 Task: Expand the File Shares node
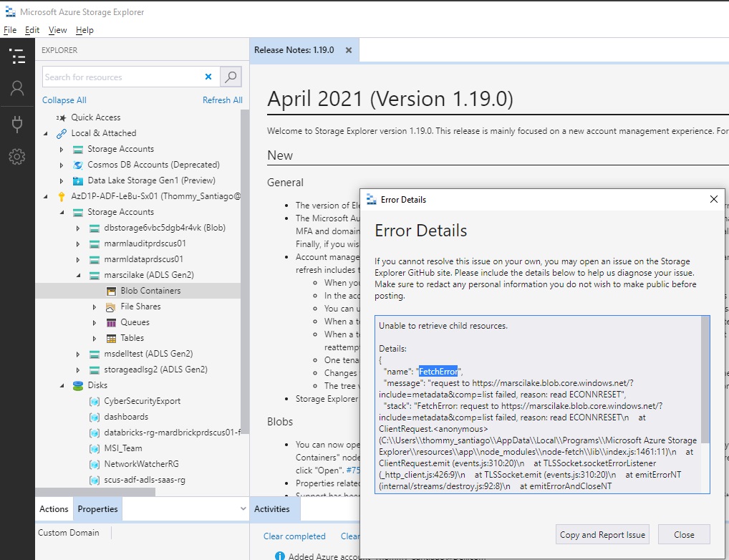95,307
